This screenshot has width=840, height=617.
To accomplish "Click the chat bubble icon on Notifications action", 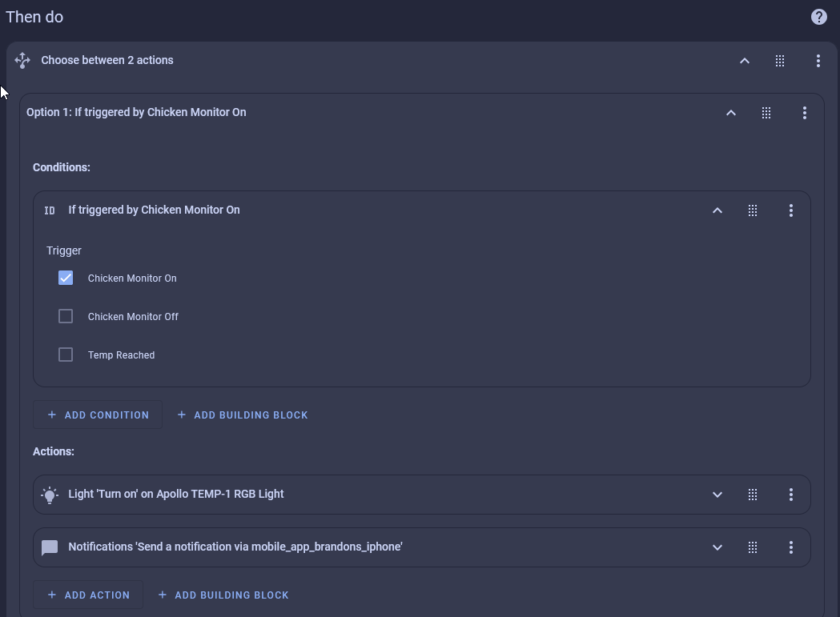I will [50, 547].
